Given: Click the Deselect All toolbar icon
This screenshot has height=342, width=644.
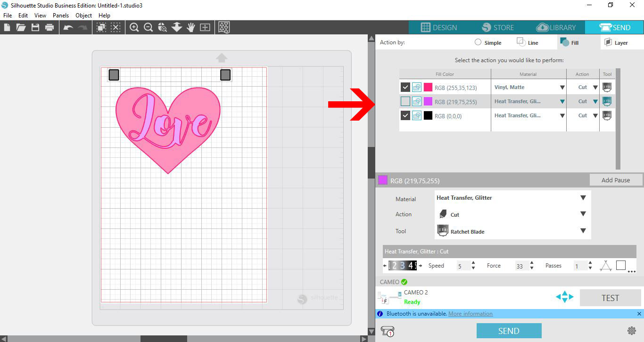Looking at the screenshot, I should click(116, 27).
